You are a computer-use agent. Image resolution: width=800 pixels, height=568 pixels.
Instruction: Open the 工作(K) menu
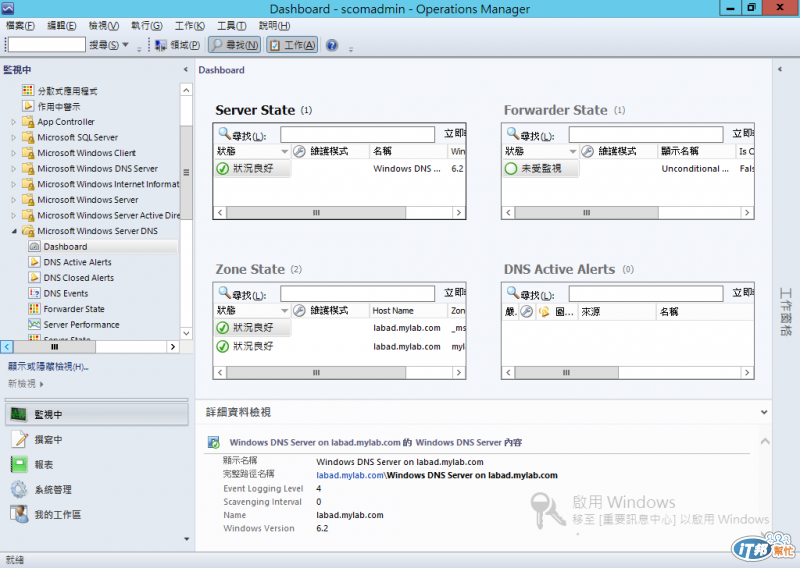point(189,26)
